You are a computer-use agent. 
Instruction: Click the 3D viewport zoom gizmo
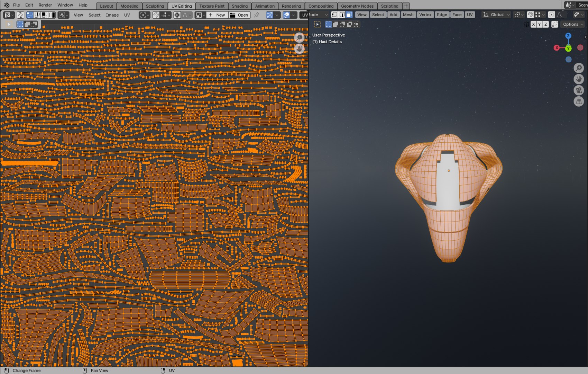(x=579, y=68)
